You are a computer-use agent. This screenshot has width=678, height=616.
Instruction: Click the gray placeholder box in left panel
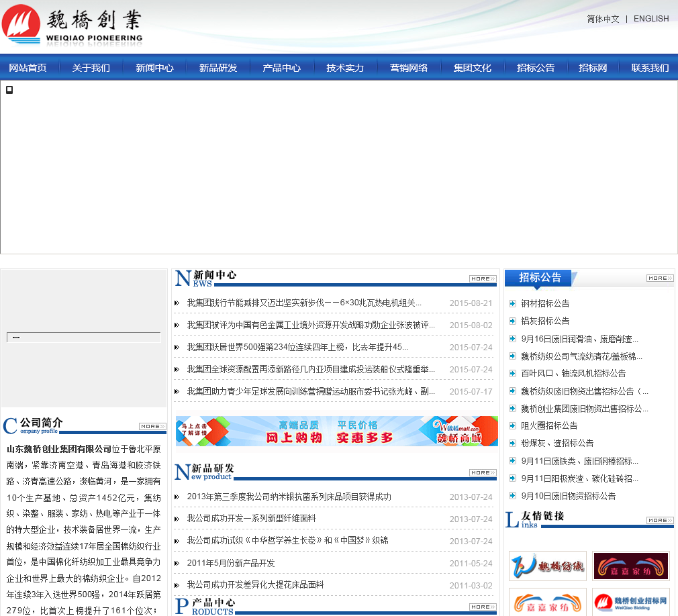point(84,337)
